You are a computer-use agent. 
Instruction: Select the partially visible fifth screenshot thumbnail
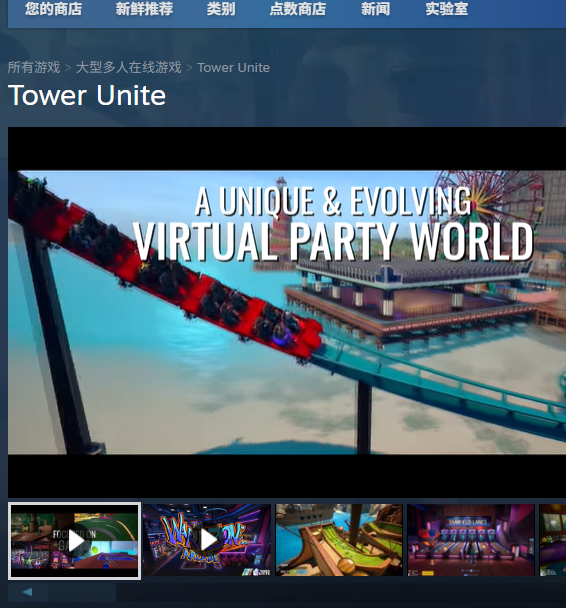click(x=553, y=540)
